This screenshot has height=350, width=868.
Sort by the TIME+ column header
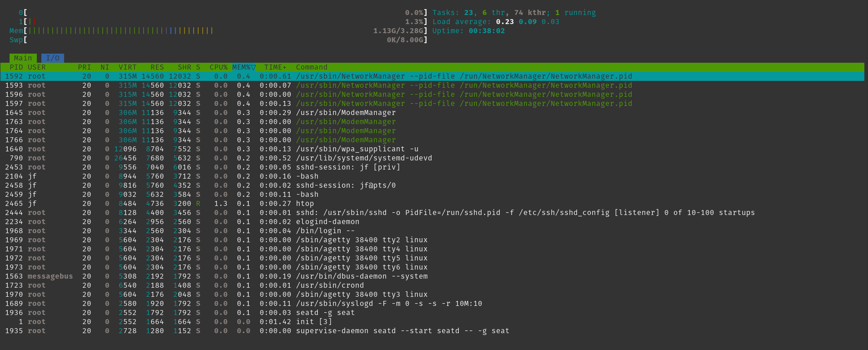click(275, 67)
